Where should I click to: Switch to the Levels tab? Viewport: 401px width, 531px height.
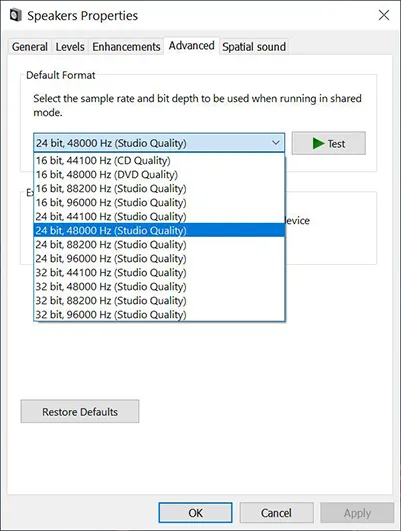point(70,47)
